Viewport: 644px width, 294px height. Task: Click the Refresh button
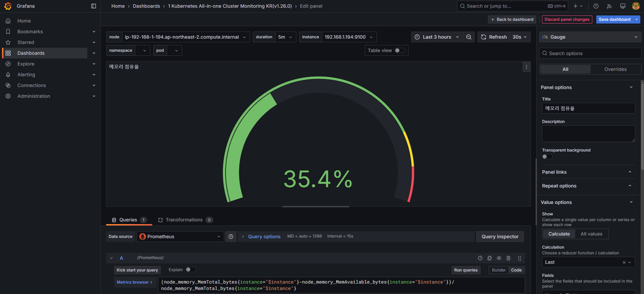494,37
